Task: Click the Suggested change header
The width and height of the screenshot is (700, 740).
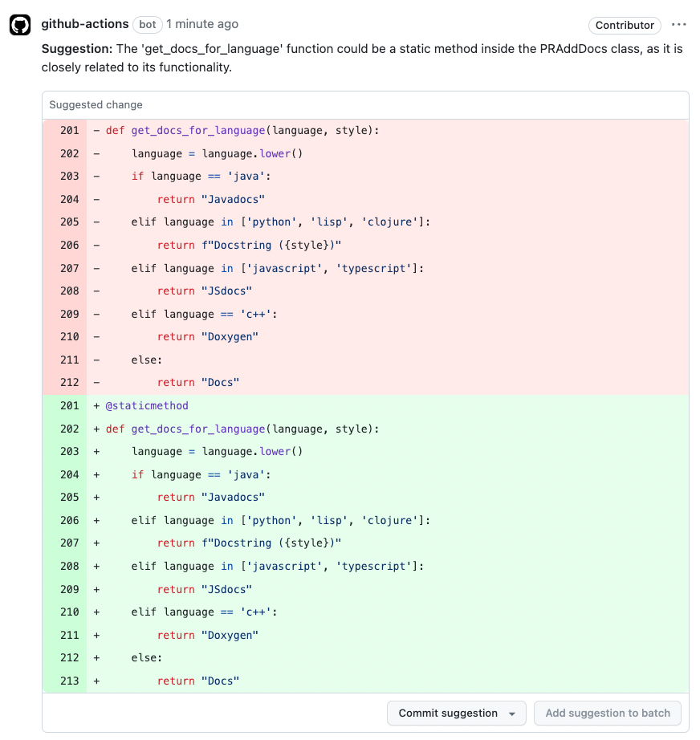Action: [96, 104]
